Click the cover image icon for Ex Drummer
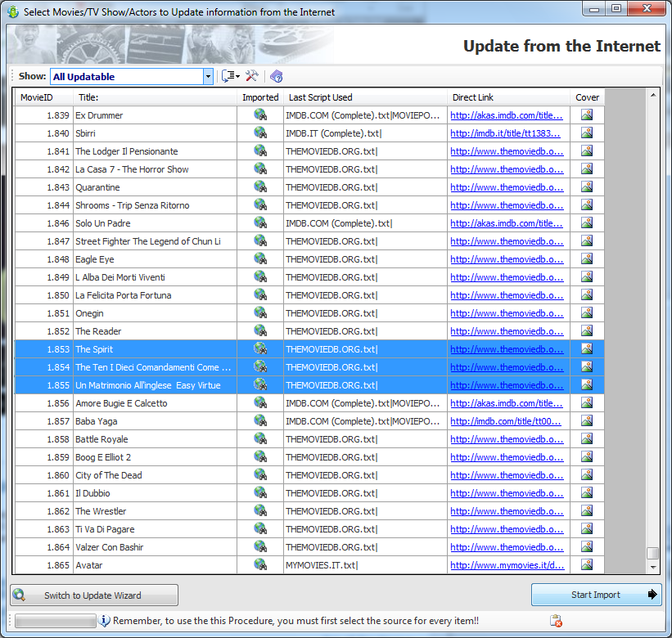Viewport: 672px width, 638px height. pyautogui.click(x=587, y=115)
